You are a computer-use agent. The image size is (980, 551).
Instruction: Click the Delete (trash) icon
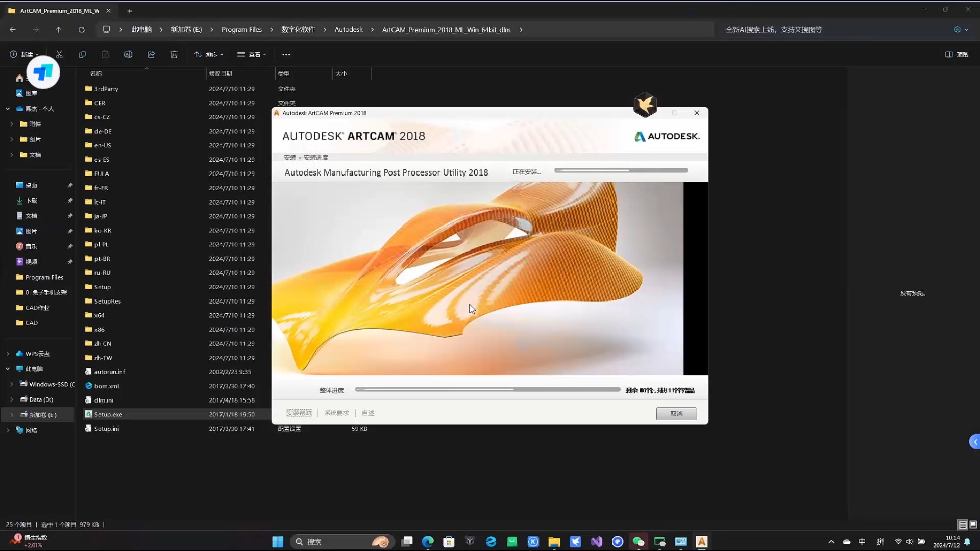click(174, 54)
